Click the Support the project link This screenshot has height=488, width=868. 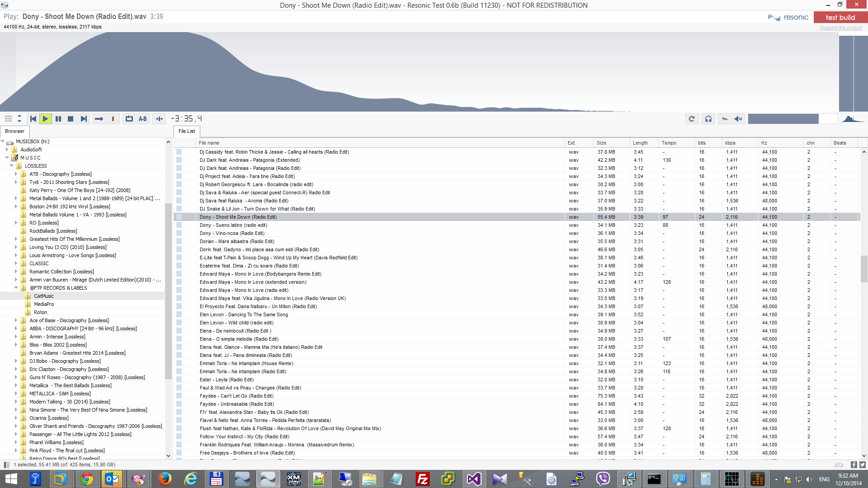coord(840,28)
